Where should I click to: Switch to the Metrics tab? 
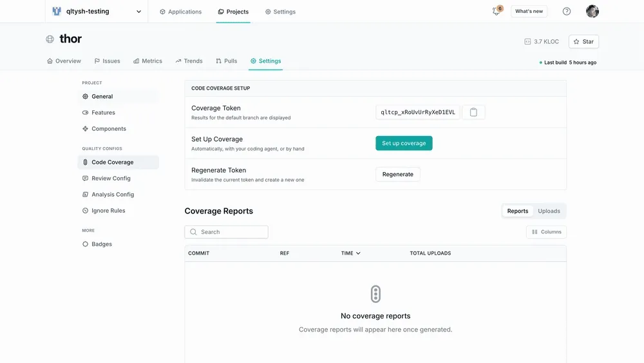tap(147, 61)
